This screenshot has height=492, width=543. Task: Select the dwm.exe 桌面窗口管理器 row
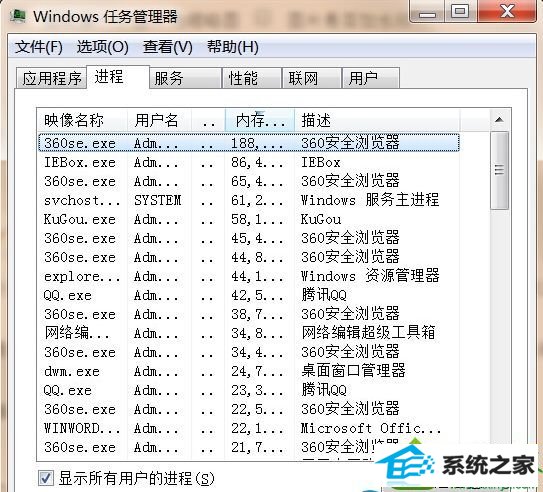249,371
